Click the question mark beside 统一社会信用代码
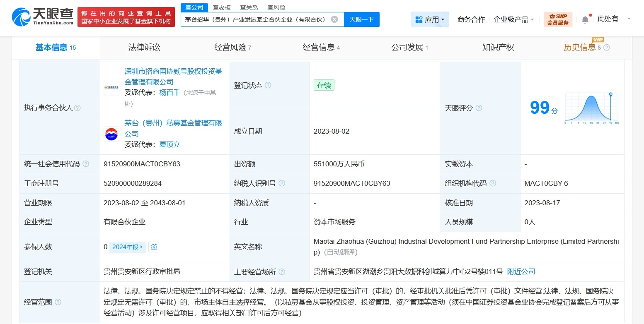 click(x=85, y=164)
